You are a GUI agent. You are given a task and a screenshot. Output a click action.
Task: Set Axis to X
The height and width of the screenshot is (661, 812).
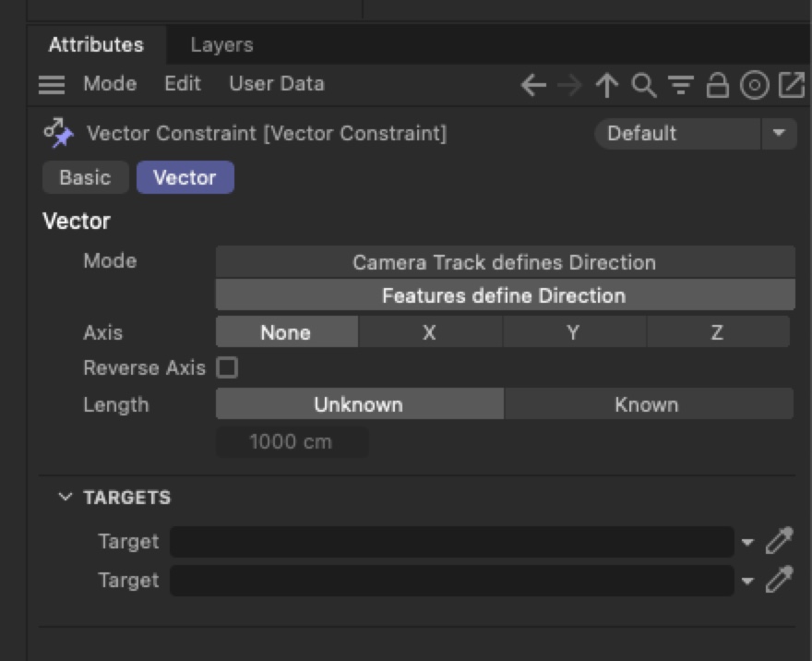(x=429, y=332)
